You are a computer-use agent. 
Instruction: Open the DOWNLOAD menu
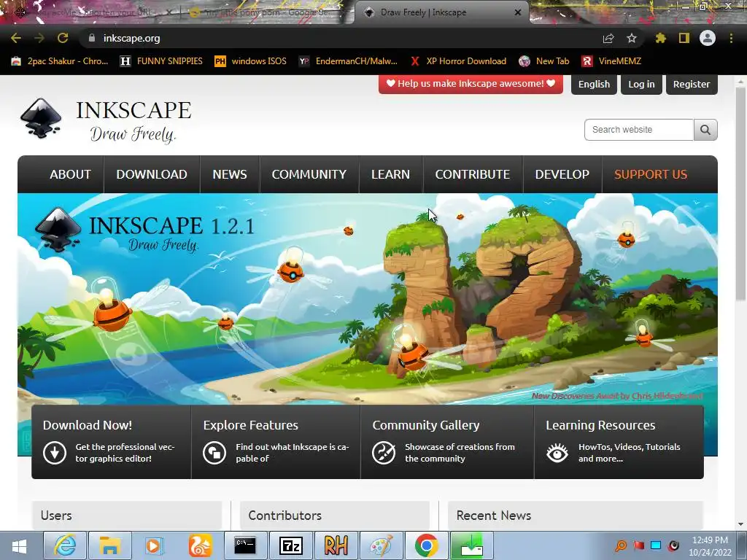pos(152,174)
